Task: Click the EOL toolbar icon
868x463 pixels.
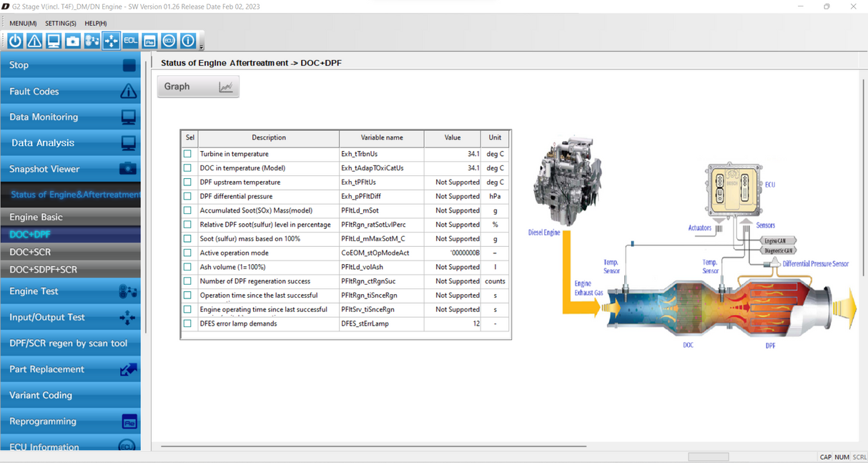Action: click(131, 41)
